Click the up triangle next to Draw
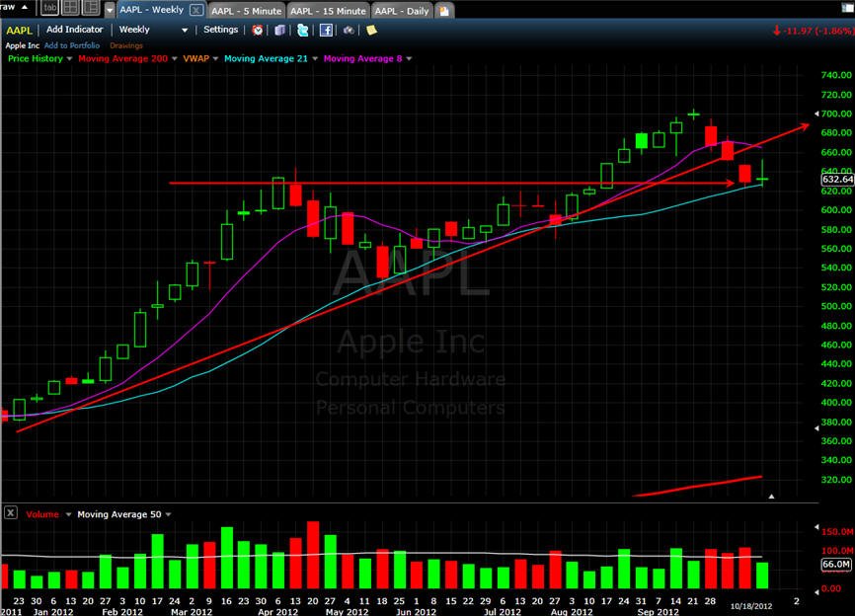 pyautogui.click(x=25, y=7)
